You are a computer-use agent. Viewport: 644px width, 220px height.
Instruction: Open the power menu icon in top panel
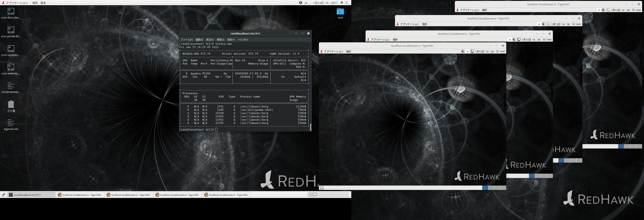[347, 3]
